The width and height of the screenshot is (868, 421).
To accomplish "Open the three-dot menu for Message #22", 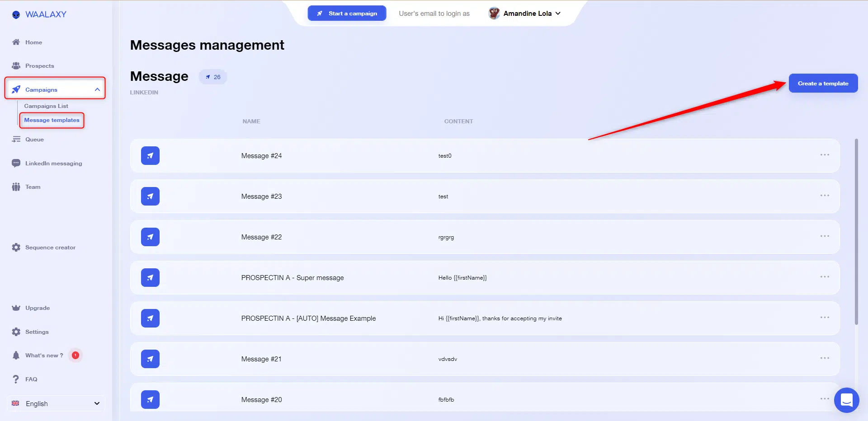I will (825, 236).
